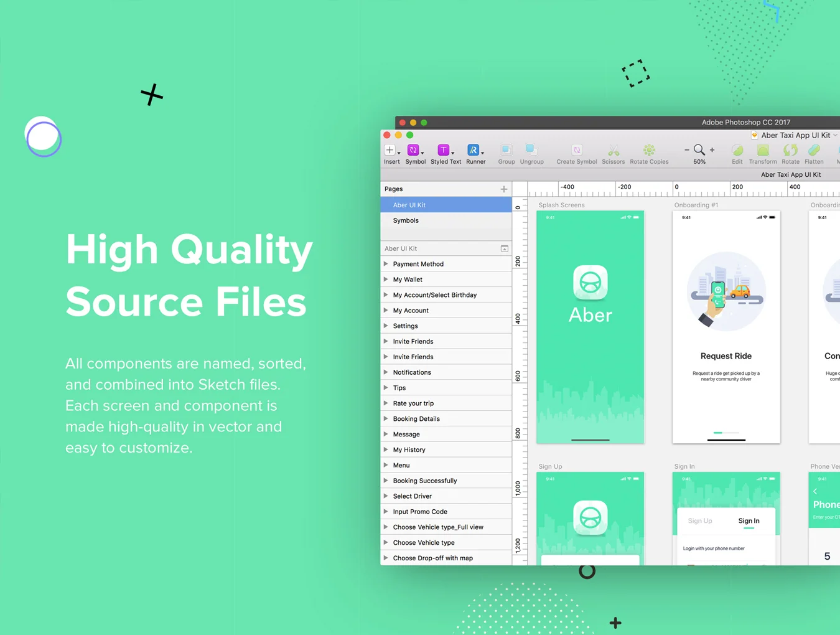Expand the Booking Details layer group
Viewport: 840px width, 635px height.
coord(386,419)
